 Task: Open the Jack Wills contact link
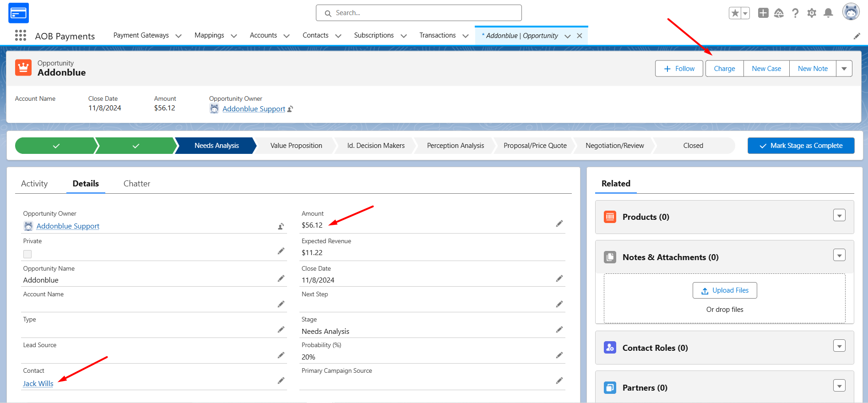(38, 384)
